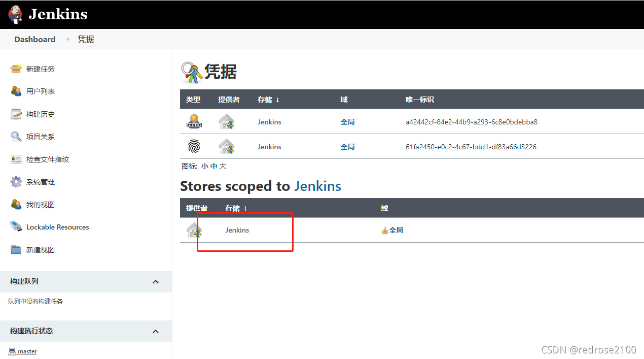Image resolution: width=644 pixels, height=359 pixels.
Task: Collapse the 构建执行状态 panel
Action: point(156,331)
